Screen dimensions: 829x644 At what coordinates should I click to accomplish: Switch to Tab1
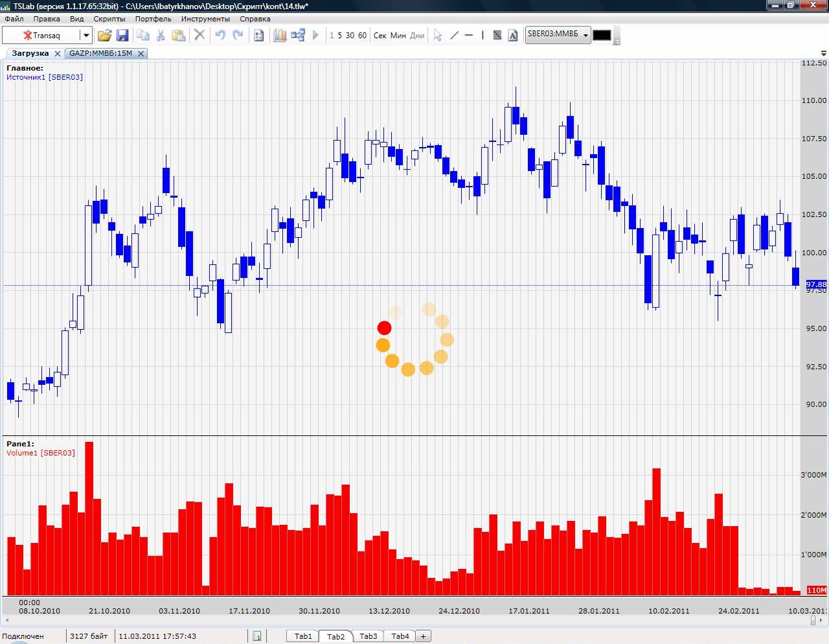coord(303,636)
